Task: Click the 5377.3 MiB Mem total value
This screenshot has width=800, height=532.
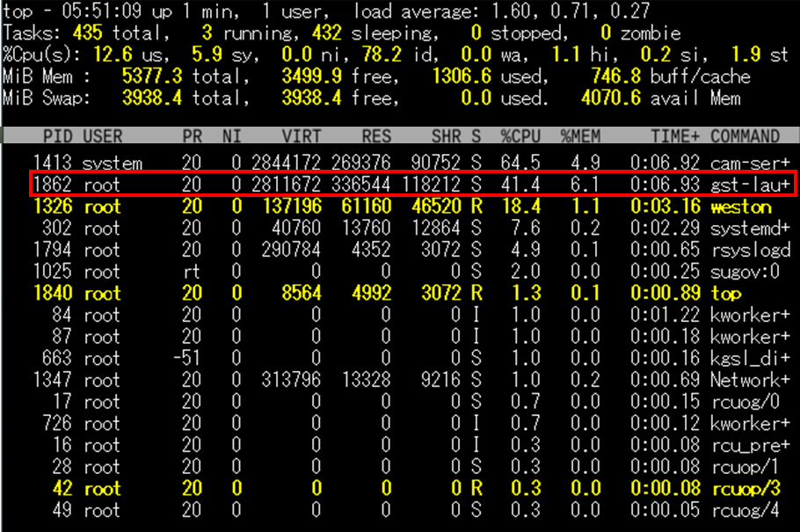Action: click(x=152, y=77)
